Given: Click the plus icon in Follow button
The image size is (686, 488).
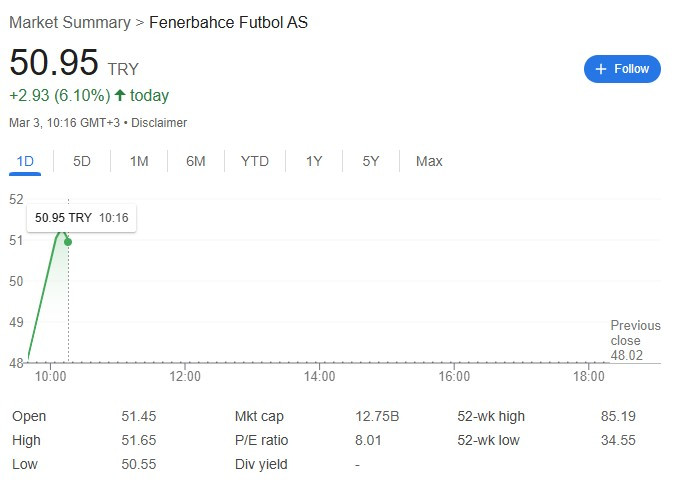Looking at the screenshot, I should pyautogui.click(x=601, y=69).
